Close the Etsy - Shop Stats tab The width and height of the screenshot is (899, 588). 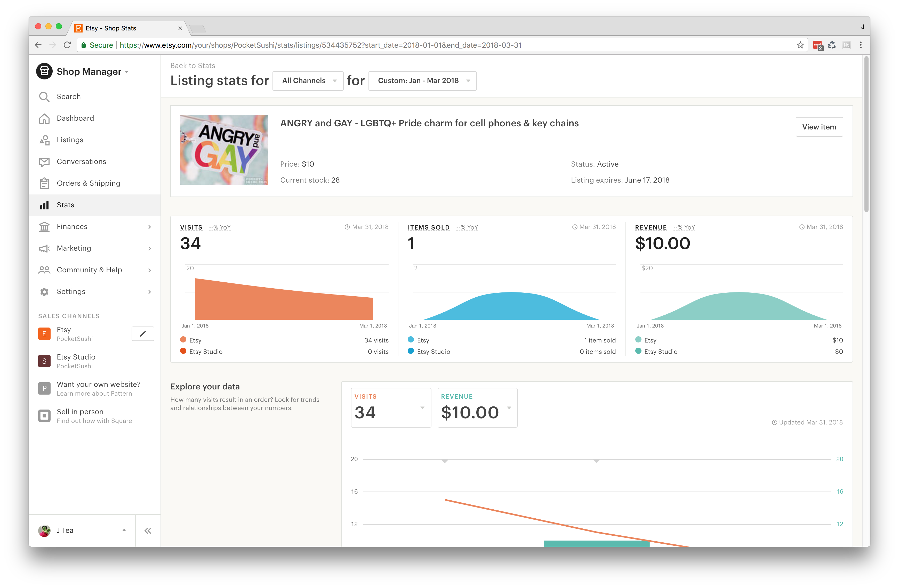(x=180, y=28)
